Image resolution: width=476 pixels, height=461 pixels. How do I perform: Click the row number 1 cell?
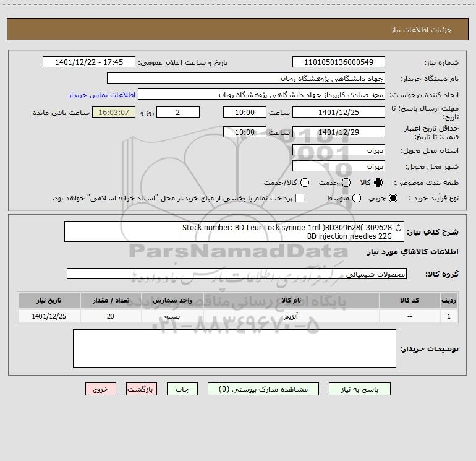point(449,316)
